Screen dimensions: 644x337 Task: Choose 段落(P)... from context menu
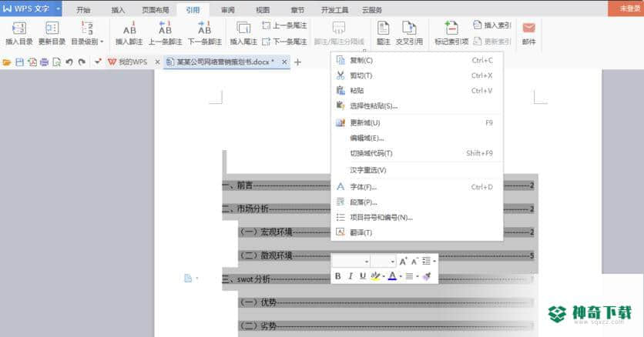pyautogui.click(x=417, y=202)
